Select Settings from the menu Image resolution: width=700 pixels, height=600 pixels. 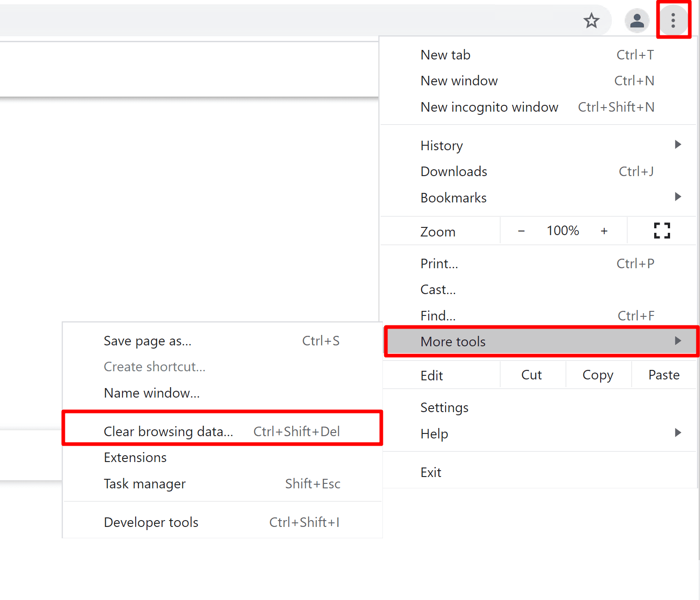point(444,407)
